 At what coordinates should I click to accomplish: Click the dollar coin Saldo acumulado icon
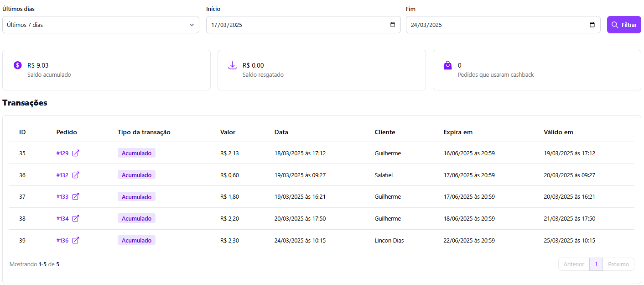tap(18, 65)
